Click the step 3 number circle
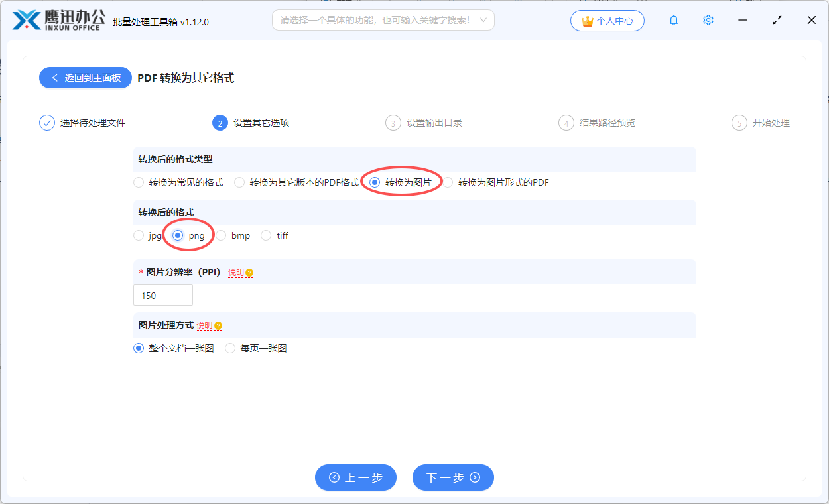This screenshot has width=829, height=504. click(x=393, y=123)
